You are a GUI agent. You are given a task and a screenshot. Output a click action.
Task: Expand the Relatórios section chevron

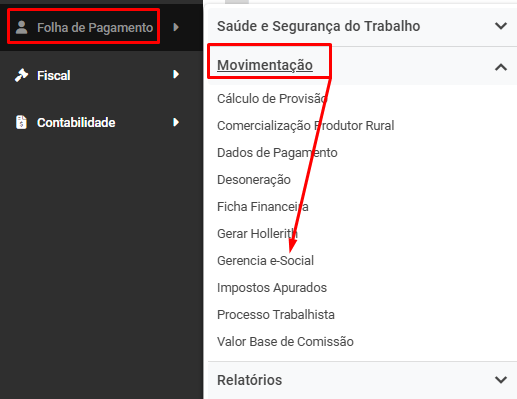(501, 380)
